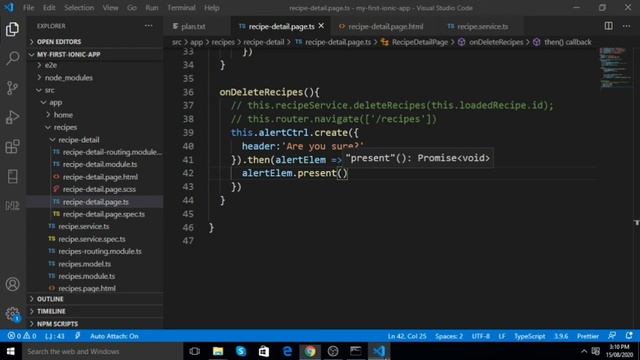Open the Edit menu
Screen dimensions: 640x360
49,8
